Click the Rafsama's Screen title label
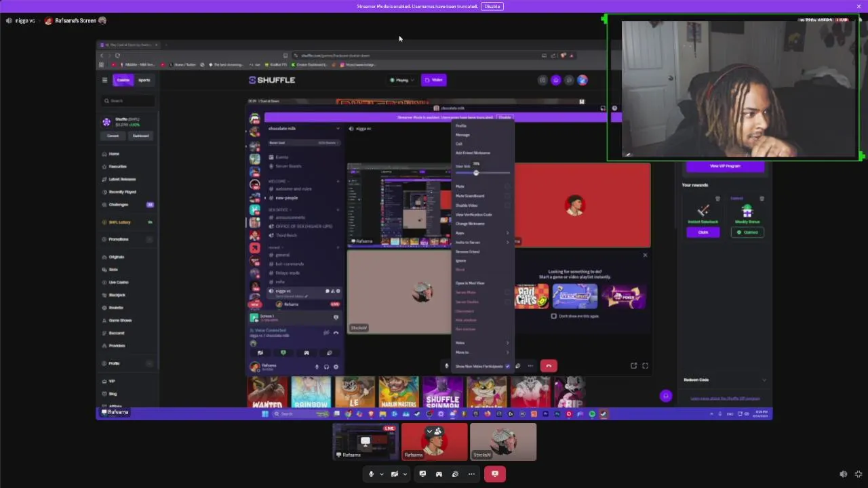868x488 pixels. point(75,20)
